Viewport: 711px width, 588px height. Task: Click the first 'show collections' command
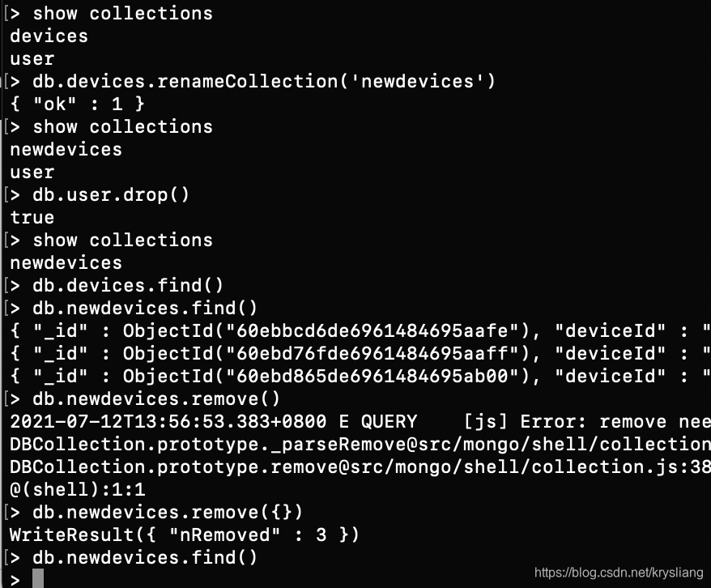[122, 14]
